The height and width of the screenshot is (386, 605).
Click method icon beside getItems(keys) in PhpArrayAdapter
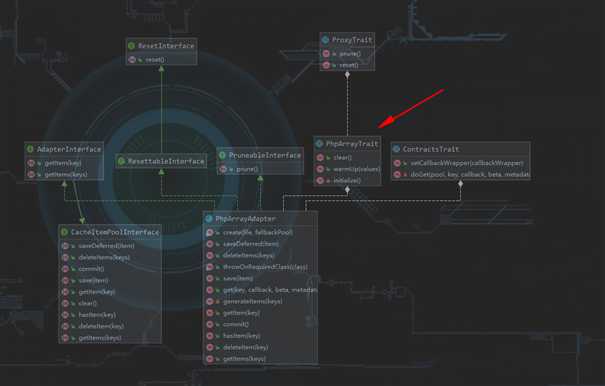[210, 359]
